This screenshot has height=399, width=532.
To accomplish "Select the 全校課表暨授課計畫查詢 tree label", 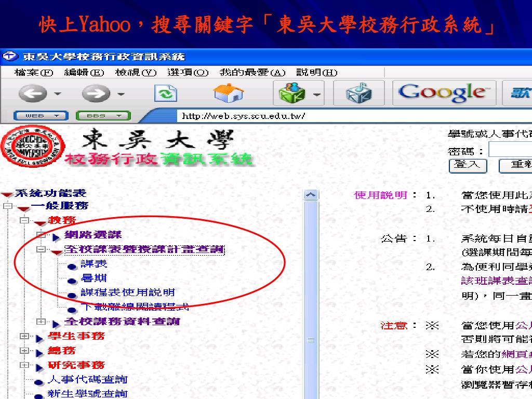I will [x=144, y=250].
